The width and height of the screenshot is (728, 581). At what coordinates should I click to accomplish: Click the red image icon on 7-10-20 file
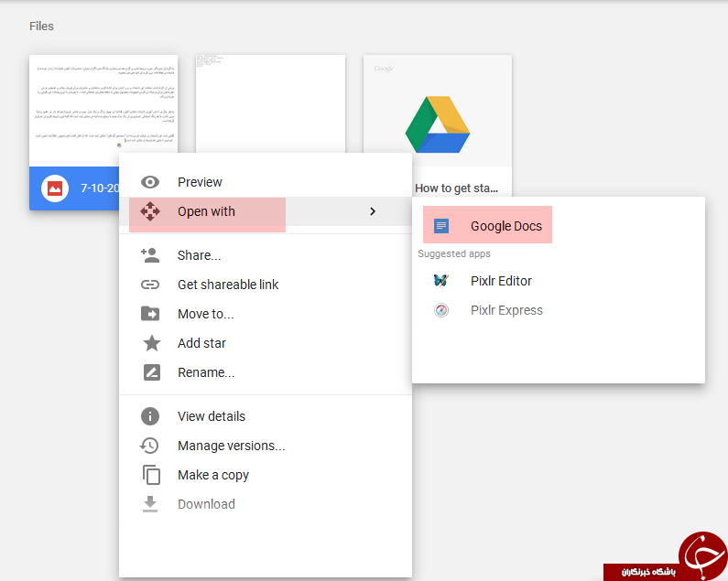[55, 188]
